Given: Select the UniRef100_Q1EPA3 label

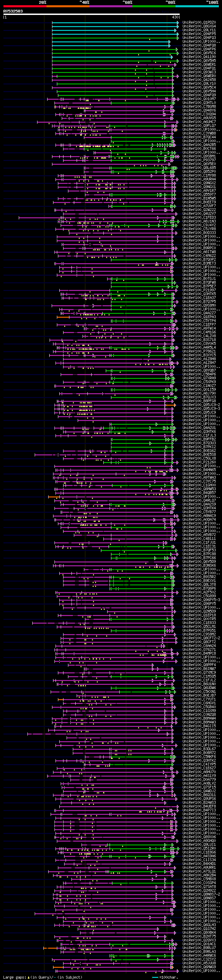Looking at the screenshot, I should click(199, 317).
